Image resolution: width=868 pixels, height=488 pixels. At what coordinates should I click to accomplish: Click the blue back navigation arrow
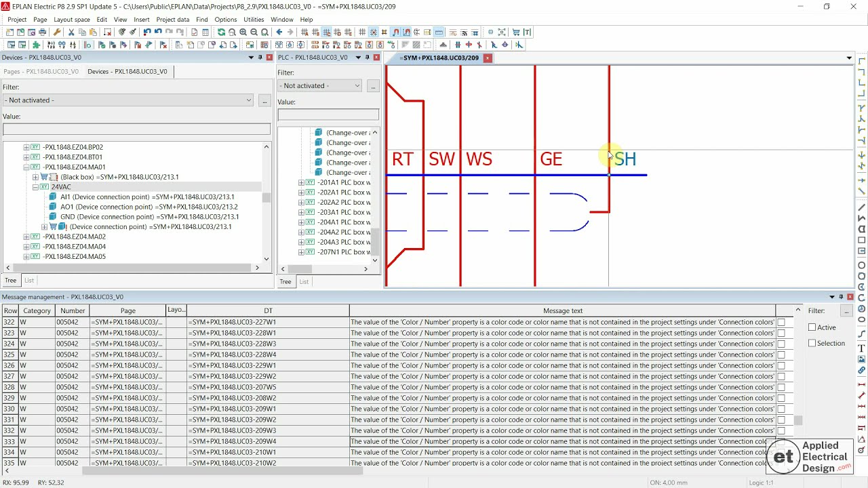(279, 33)
